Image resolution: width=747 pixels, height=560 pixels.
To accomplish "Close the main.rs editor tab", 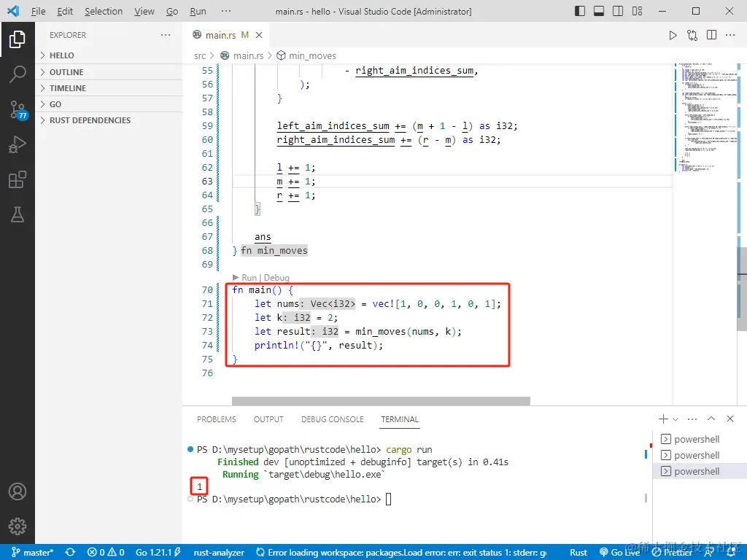I will coord(259,35).
